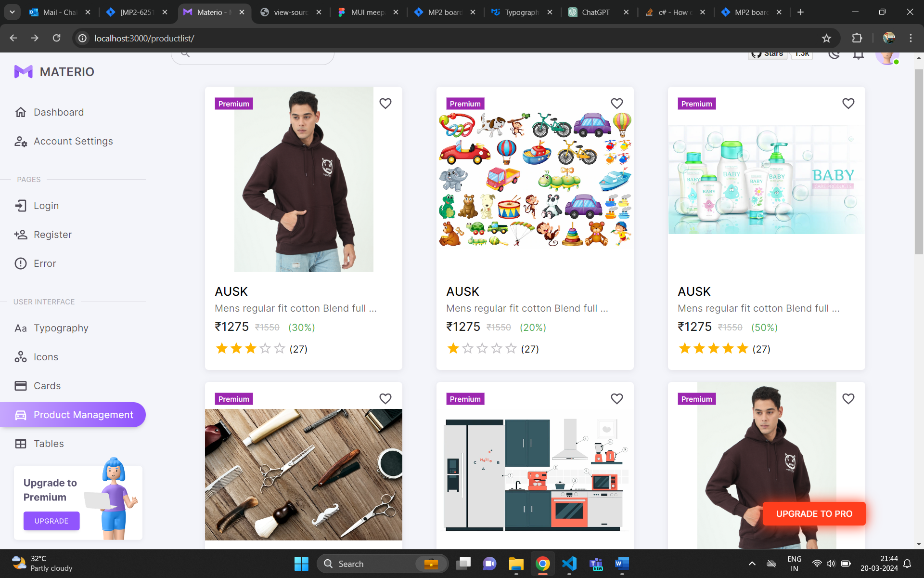The image size is (924, 578).
Task: Open the hoodie product image with 30% discount
Action: point(304,180)
